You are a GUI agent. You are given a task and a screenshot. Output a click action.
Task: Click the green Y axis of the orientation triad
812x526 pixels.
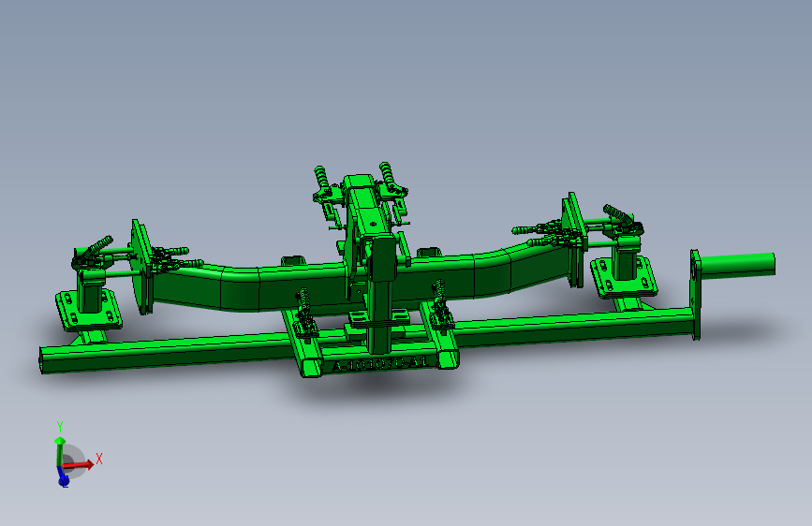(60, 452)
